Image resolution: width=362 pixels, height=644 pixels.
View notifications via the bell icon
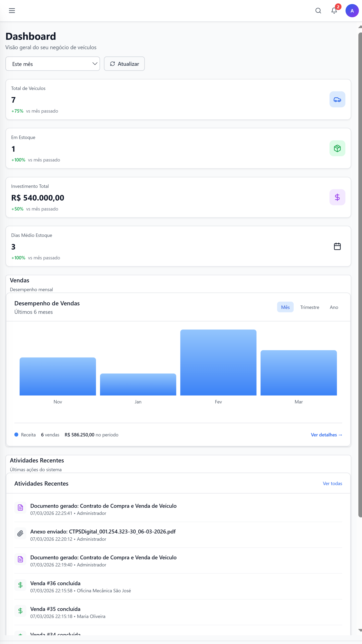pyautogui.click(x=334, y=10)
